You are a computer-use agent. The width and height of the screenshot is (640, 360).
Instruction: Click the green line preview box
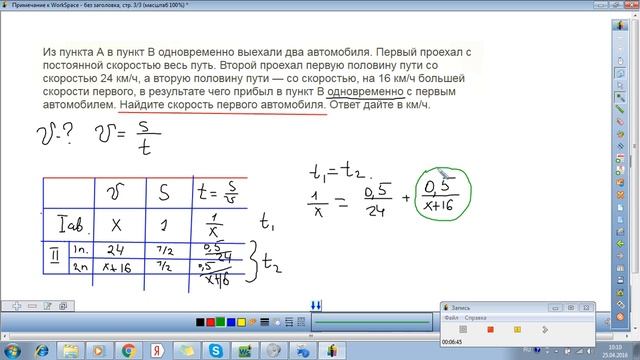372,322
